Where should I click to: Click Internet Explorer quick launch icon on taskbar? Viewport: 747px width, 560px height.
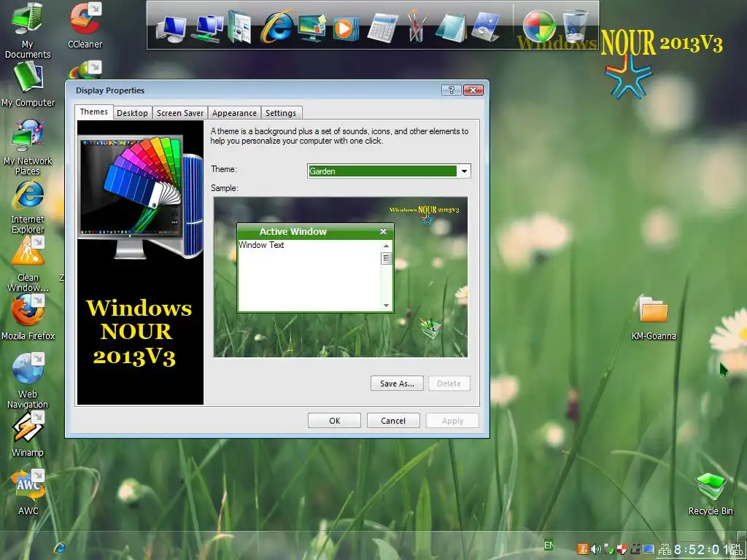tap(59, 548)
